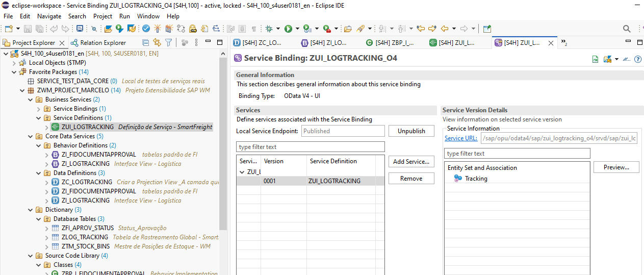Click the Services filter text field
This screenshot has width=644, height=275.
(x=311, y=147)
